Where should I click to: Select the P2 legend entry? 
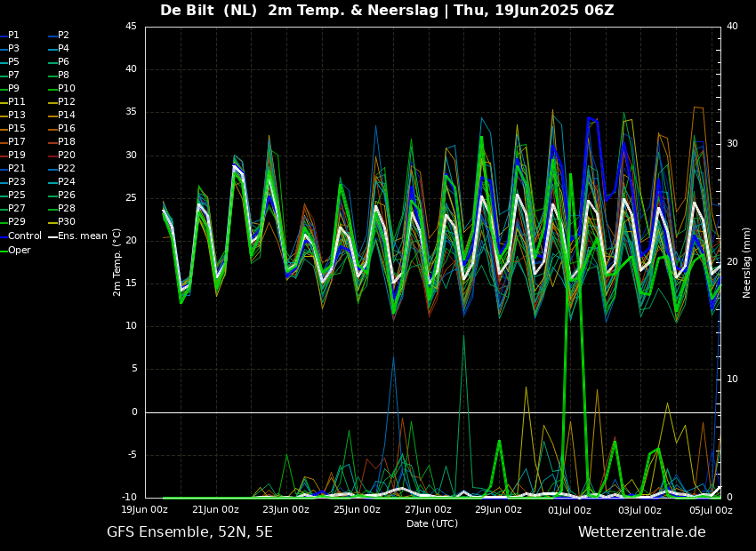point(63,36)
